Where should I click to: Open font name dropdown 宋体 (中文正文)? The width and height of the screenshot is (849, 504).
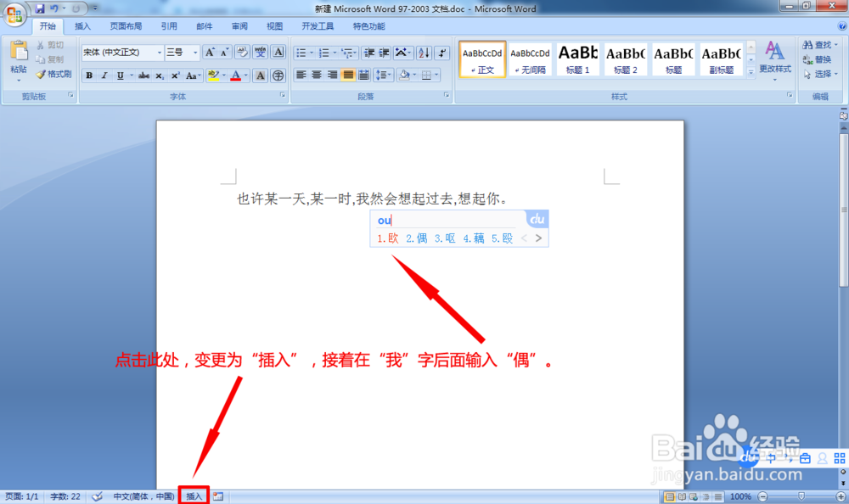click(160, 53)
